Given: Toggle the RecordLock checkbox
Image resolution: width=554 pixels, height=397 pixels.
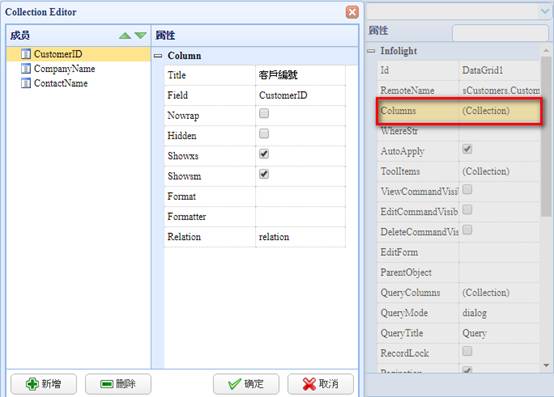Looking at the screenshot, I should tap(467, 351).
